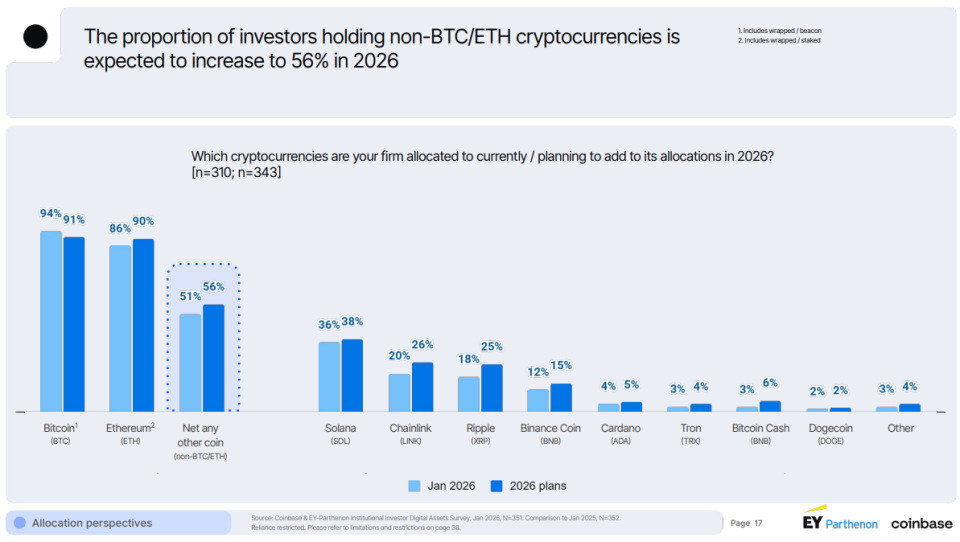Click the black circle icon beside the title

point(35,37)
